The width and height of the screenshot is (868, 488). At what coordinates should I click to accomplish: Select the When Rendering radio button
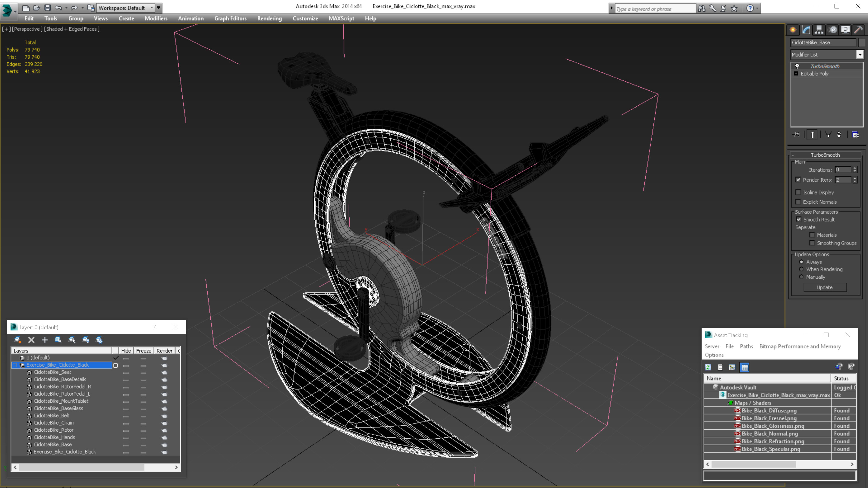coord(801,269)
